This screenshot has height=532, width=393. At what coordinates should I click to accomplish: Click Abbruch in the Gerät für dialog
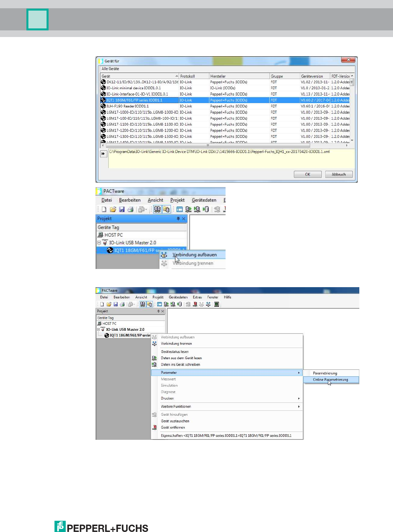tap(339, 174)
